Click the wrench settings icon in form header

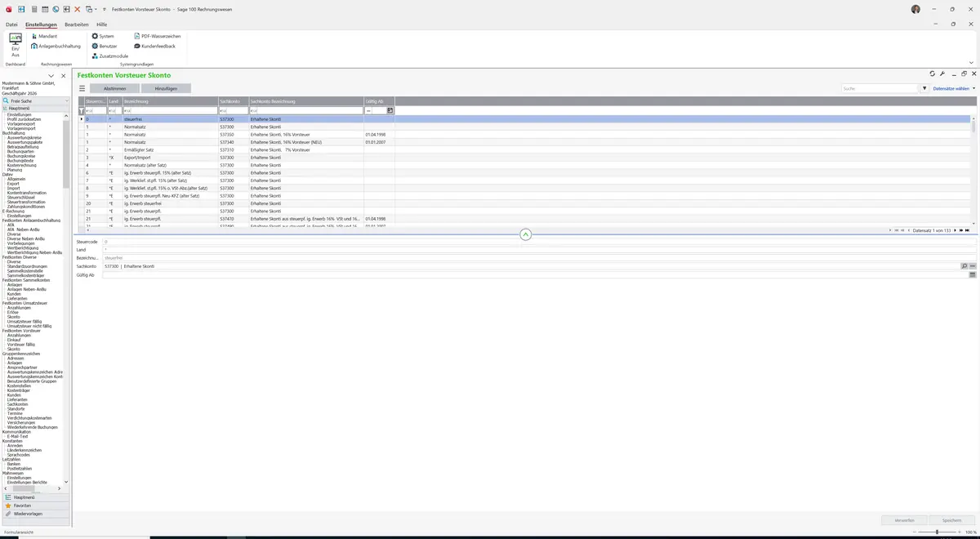coord(942,74)
